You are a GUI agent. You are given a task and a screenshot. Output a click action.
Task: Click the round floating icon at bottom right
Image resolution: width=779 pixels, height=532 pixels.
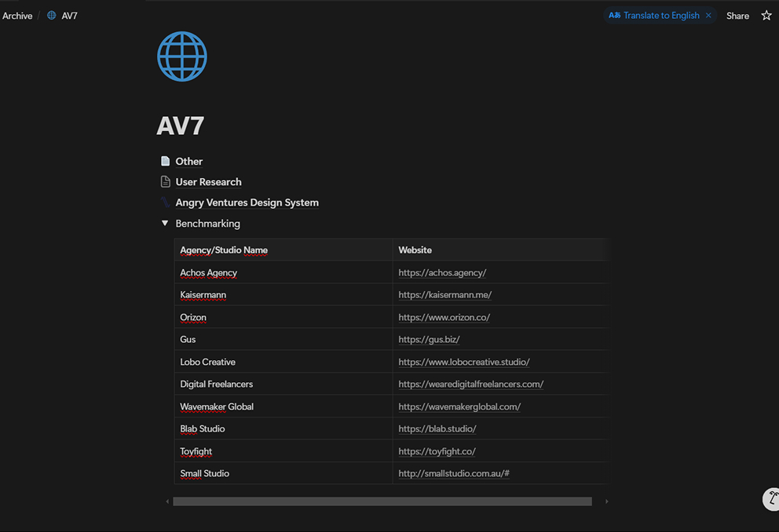pyautogui.click(x=772, y=499)
